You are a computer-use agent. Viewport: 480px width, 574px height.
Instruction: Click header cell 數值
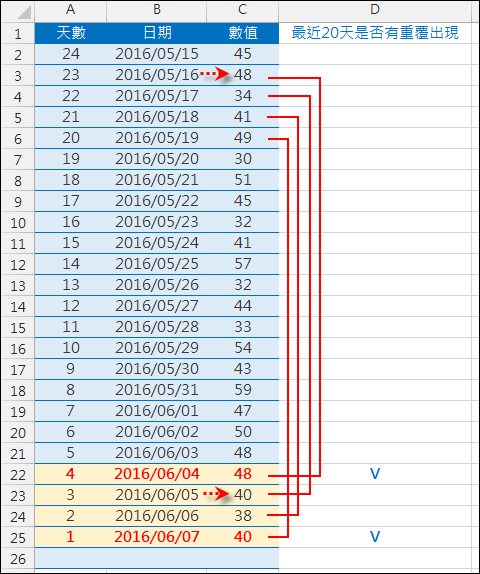243,33
